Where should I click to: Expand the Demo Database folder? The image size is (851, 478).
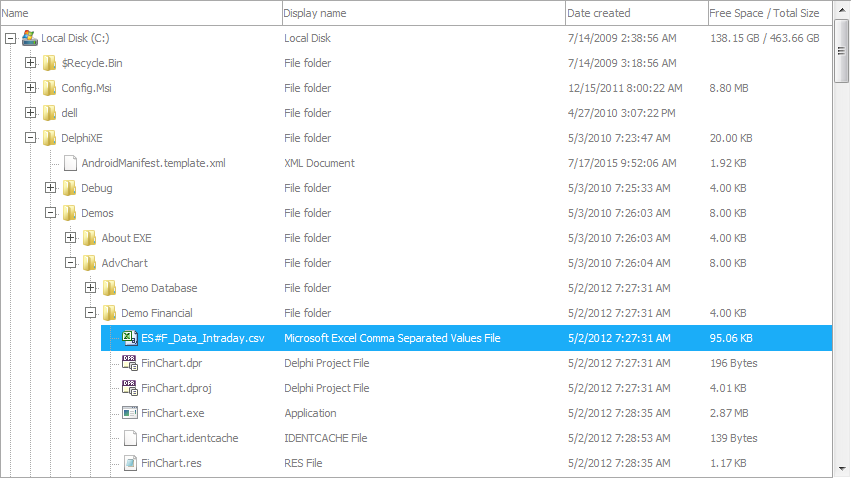[91, 288]
